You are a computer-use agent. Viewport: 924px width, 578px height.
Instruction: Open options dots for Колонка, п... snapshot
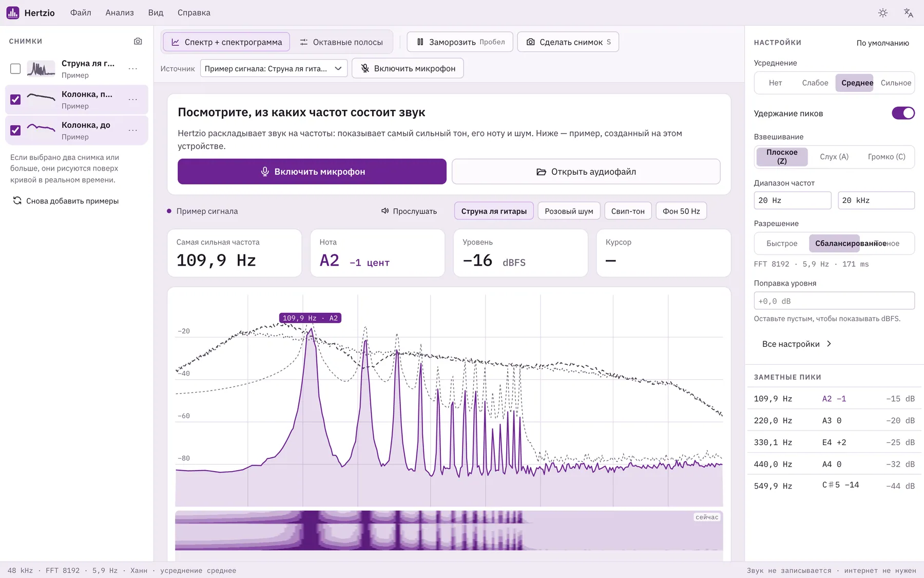[x=133, y=100]
